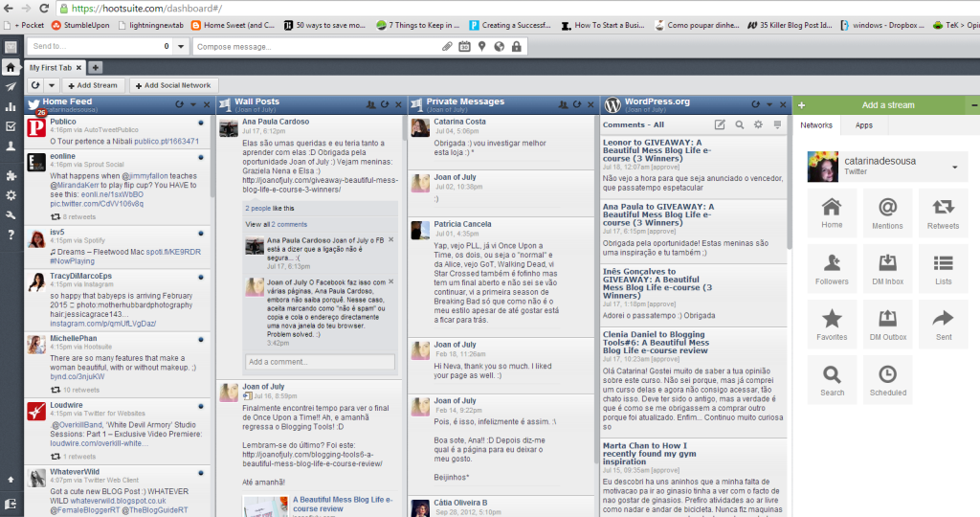
Task: Open the scheduling calendar icon in compose box
Action: (464, 46)
